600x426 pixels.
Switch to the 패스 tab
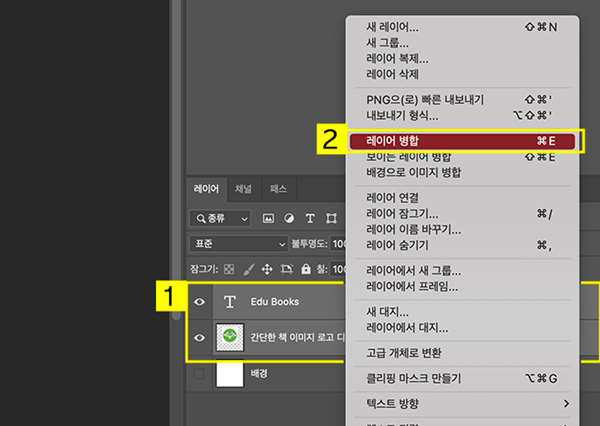(x=278, y=189)
